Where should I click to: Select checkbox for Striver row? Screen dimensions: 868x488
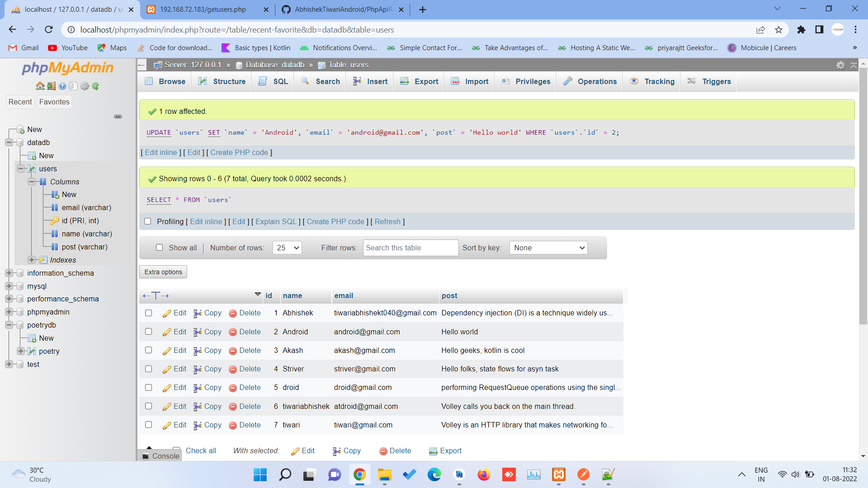click(x=148, y=369)
